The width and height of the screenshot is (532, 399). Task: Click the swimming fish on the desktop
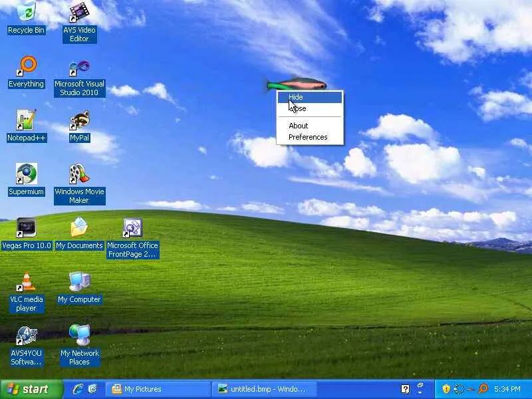pos(296,84)
